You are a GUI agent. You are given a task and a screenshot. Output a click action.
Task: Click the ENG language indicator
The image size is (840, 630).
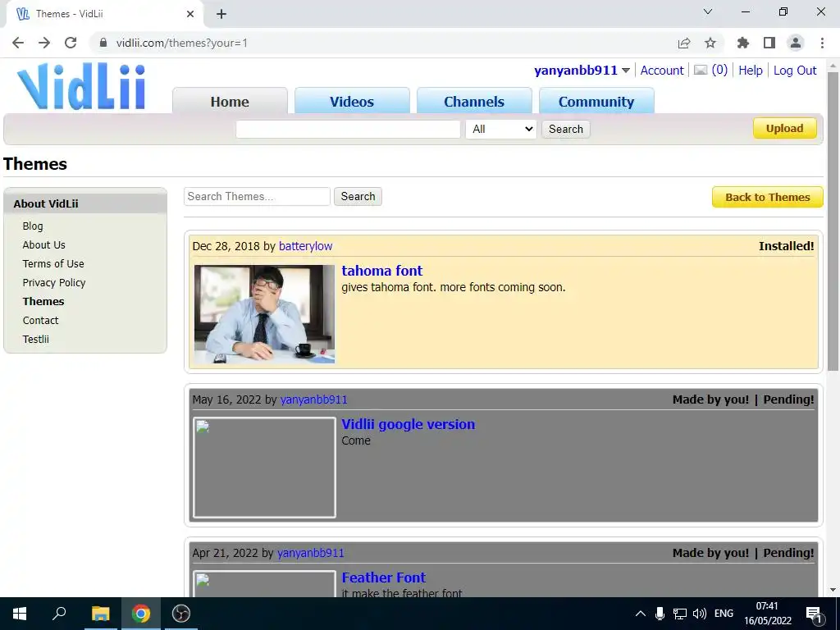tap(724, 614)
